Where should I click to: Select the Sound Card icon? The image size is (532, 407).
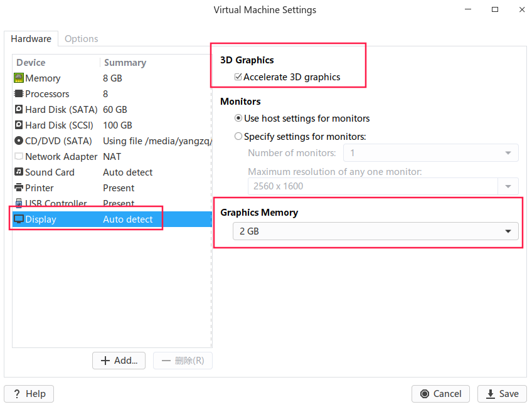19,172
